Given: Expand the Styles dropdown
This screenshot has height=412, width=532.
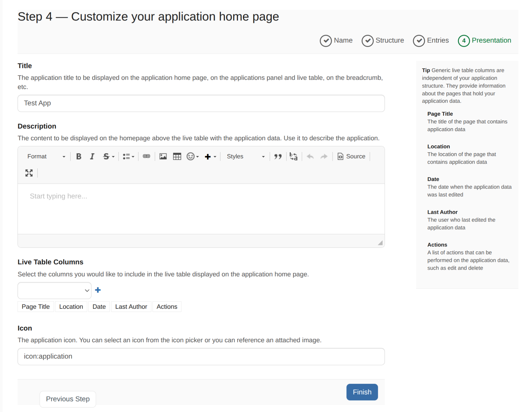Looking at the screenshot, I should pos(245,156).
